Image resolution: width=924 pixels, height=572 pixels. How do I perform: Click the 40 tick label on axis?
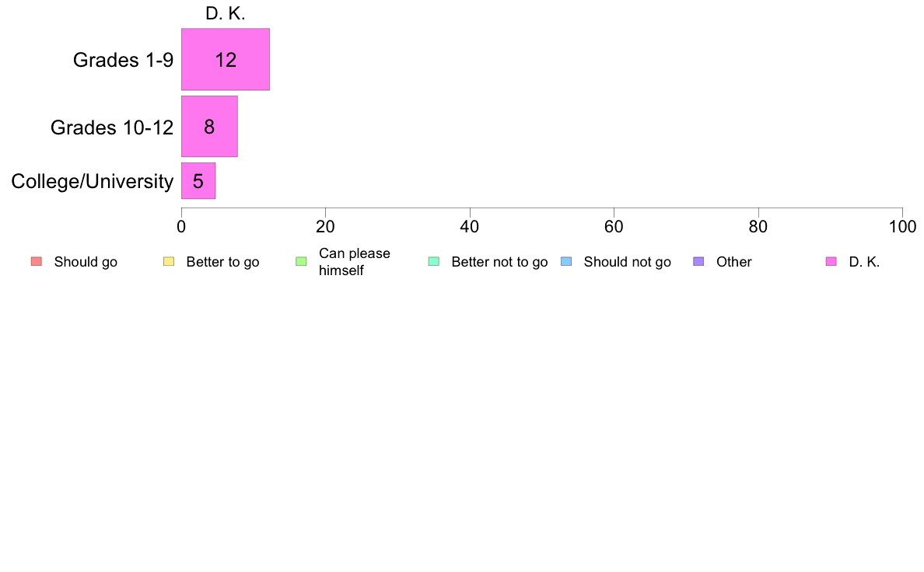[470, 227]
